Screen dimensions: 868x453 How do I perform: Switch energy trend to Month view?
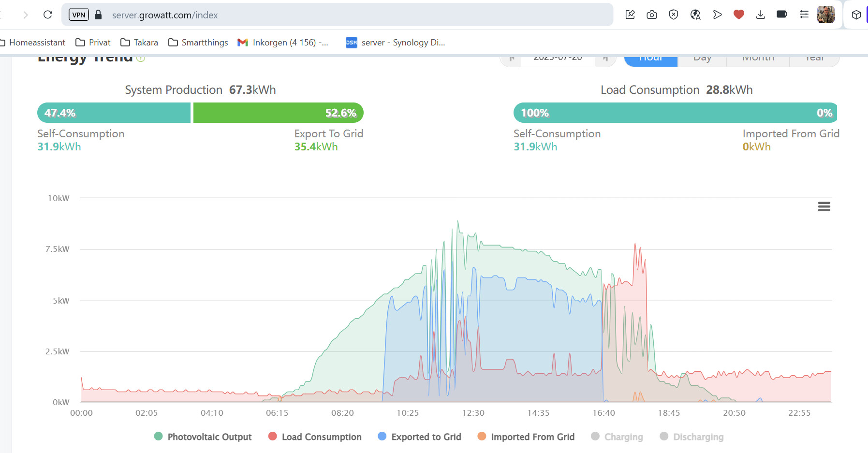click(758, 59)
